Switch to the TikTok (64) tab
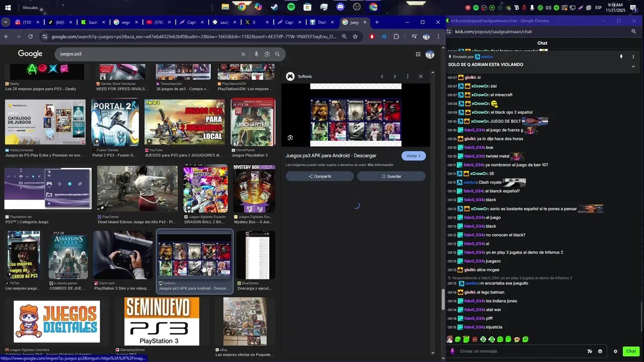 [56, 22]
